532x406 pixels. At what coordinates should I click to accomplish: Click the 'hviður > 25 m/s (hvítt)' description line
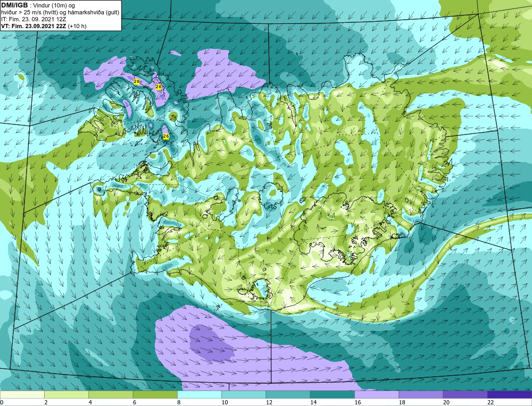coord(61,12)
